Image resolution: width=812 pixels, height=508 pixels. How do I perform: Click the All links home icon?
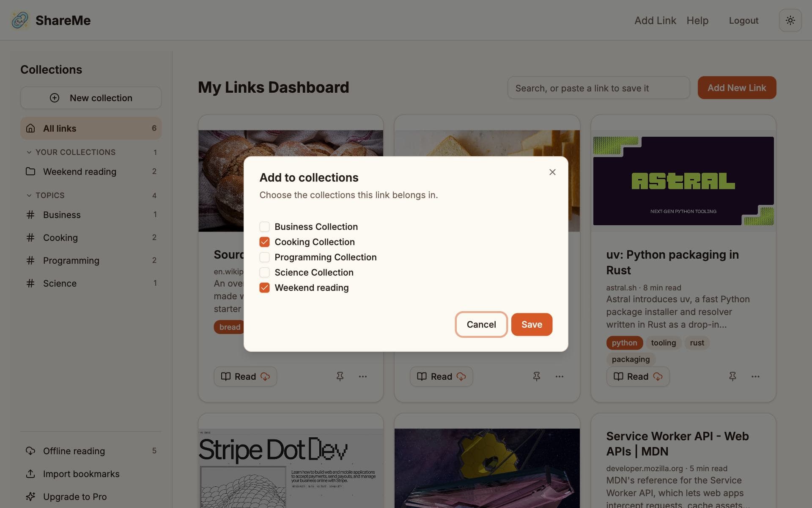tap(30, 128)
